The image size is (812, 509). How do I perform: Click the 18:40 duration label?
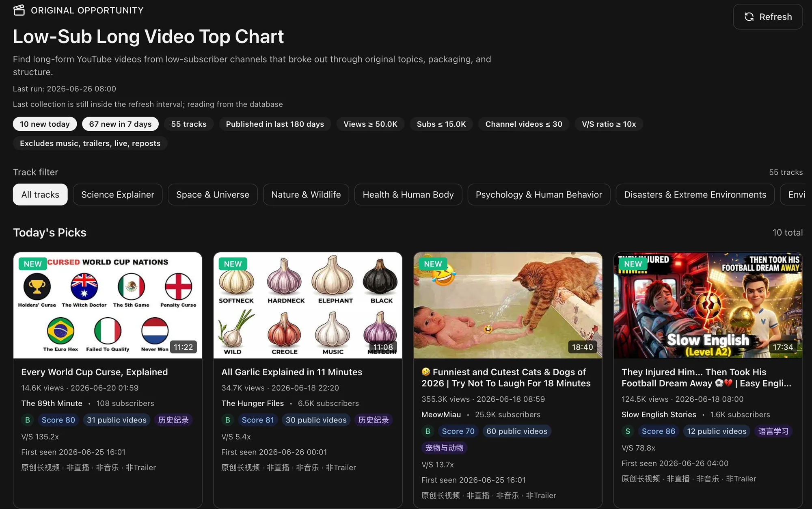(x=583, y=347)
